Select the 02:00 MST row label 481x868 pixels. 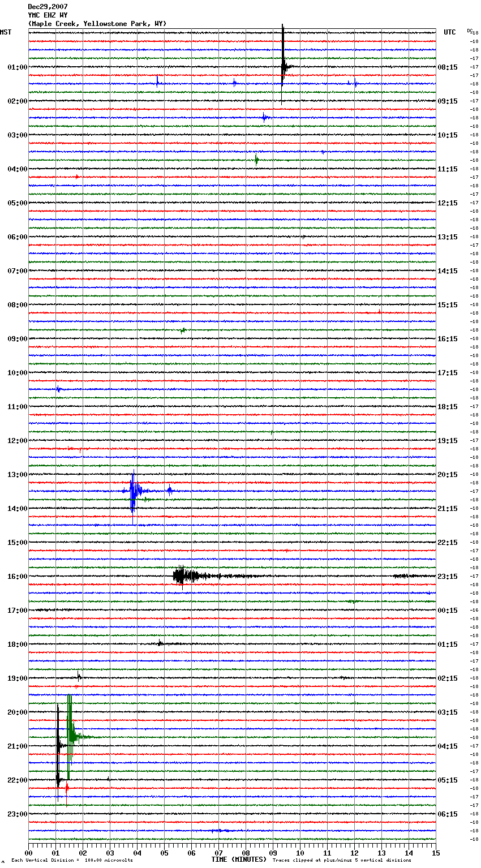click(18, 101)
